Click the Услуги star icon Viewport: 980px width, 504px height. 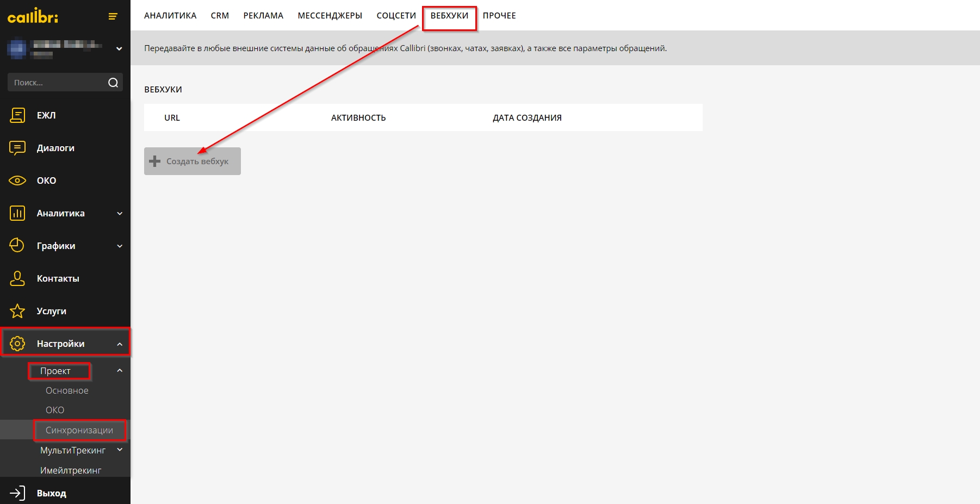click(x=17, y=311)
